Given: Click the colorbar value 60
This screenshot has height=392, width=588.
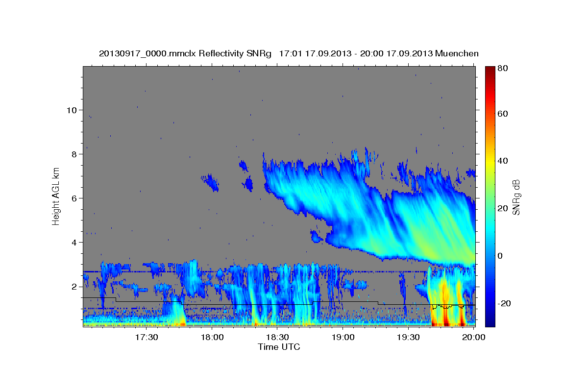Looking at the screenshot, I should click(504, 114).
